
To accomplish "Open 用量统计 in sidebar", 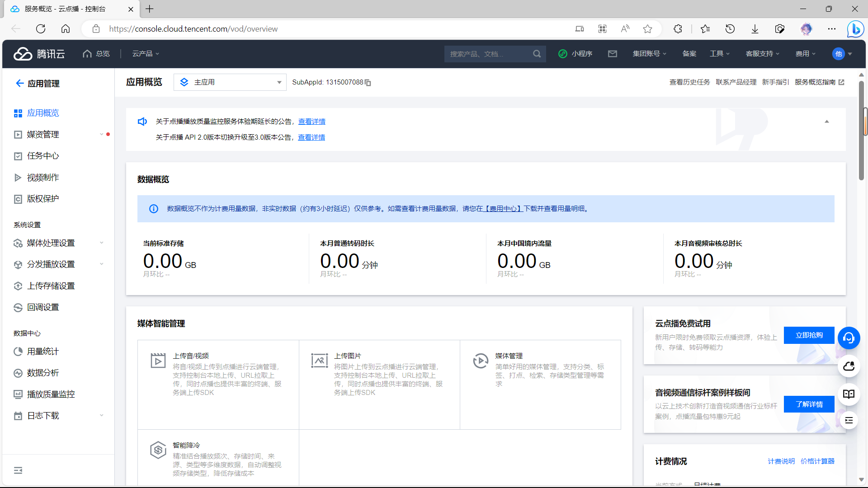I will [43, 352].
